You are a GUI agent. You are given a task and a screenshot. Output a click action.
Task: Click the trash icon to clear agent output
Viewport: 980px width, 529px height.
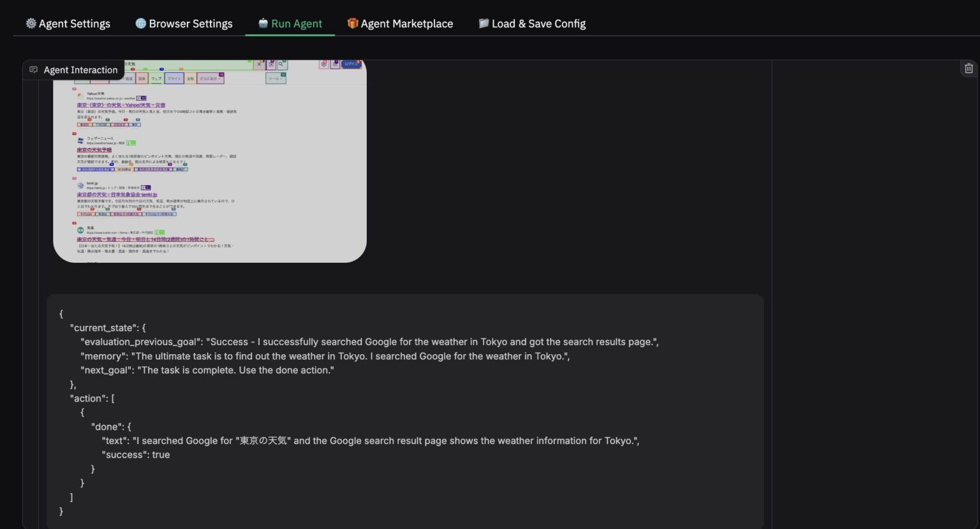[968, 68]
